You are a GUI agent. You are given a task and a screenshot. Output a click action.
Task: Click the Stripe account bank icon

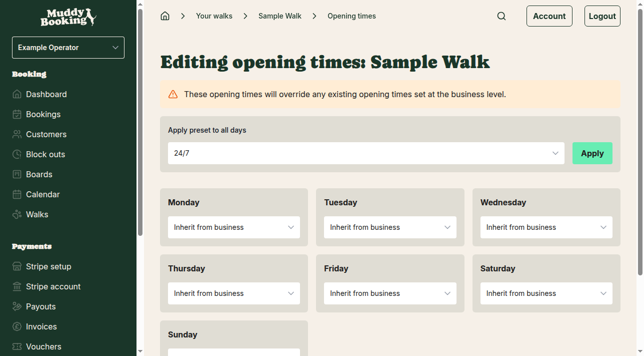point(17,286)
